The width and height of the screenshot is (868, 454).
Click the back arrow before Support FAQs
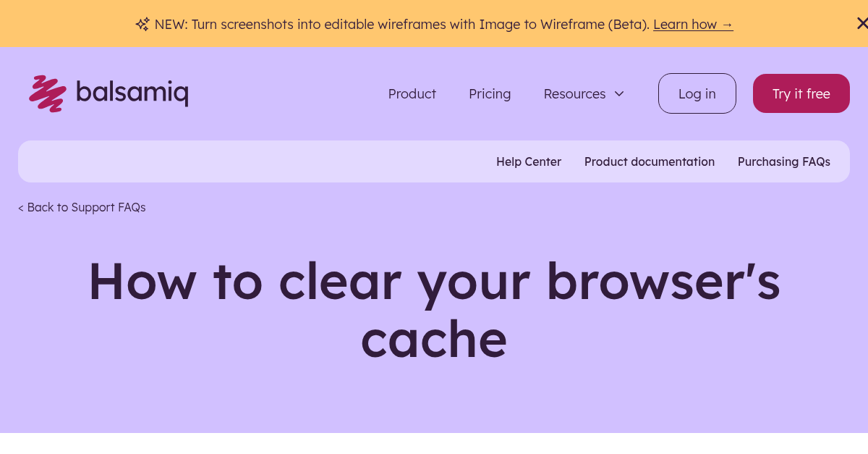point(21,207)
